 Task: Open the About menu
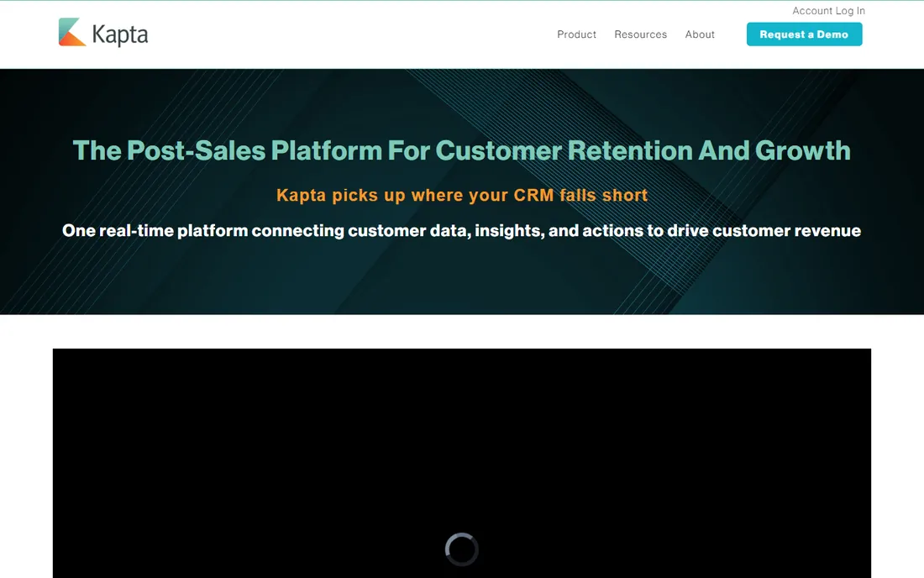pos(700,34)
